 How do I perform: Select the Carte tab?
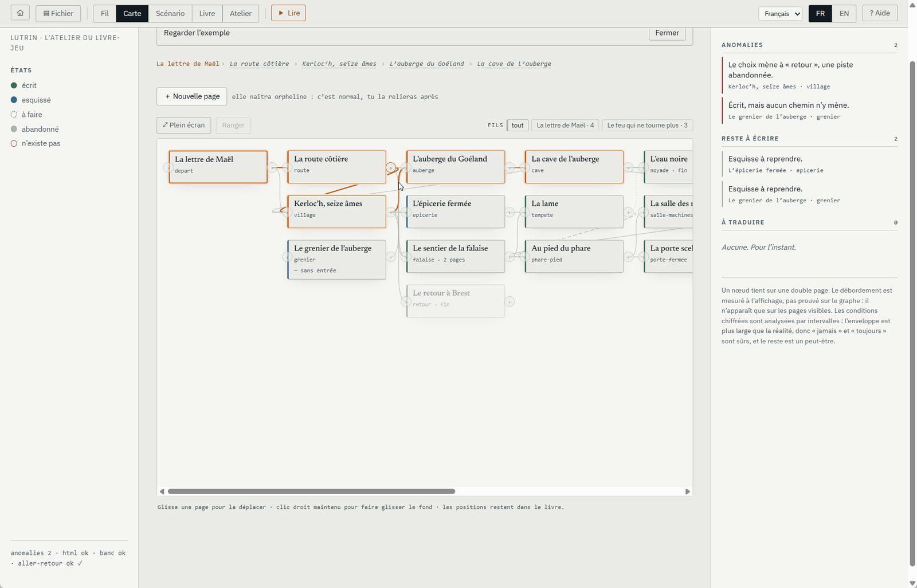pyautogui.click(x=132, y=13)
